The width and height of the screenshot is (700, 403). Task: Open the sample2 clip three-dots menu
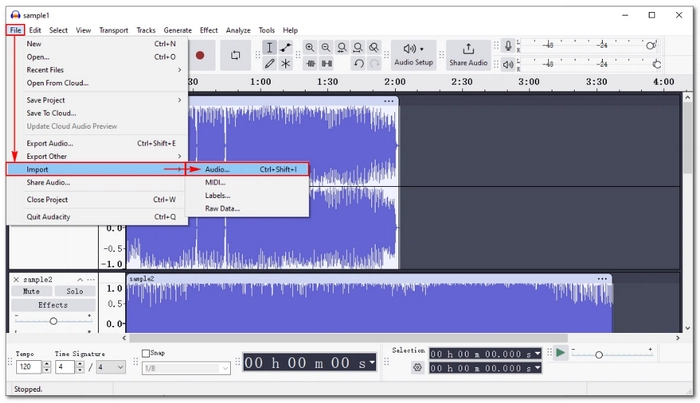point(602,279)
